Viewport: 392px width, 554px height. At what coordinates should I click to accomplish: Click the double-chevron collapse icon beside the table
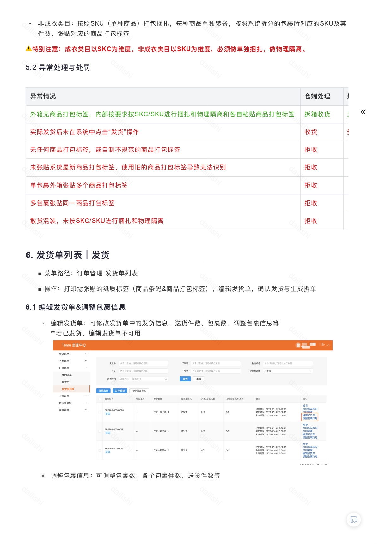click(x=363, y=112)
